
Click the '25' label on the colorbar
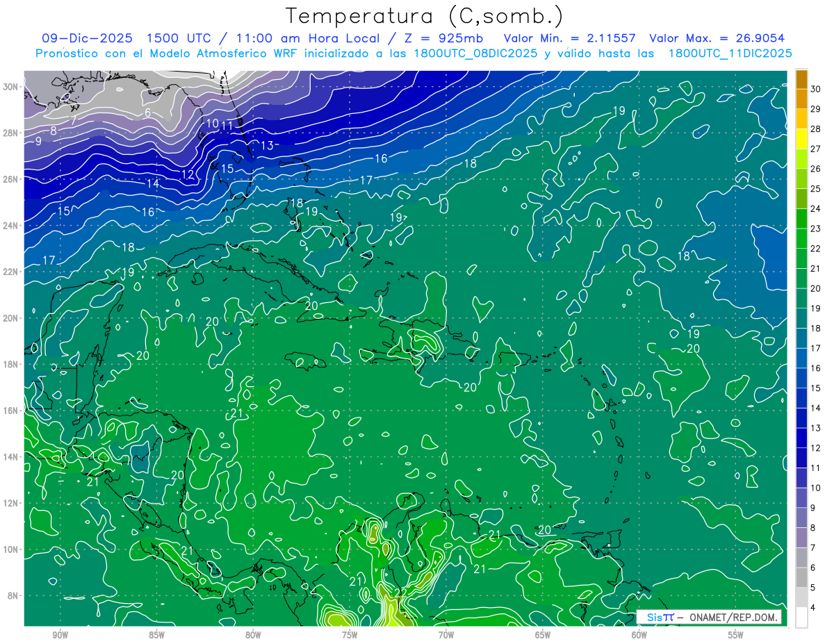(816, 189)
